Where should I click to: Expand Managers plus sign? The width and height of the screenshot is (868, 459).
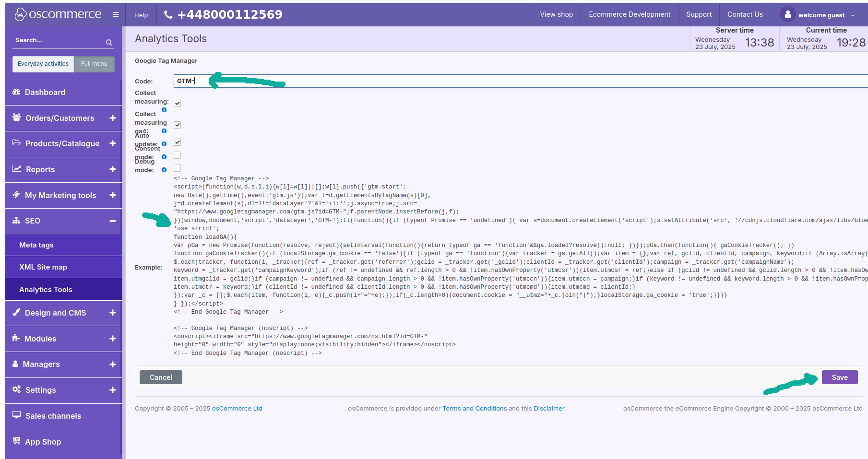point(113,365)
